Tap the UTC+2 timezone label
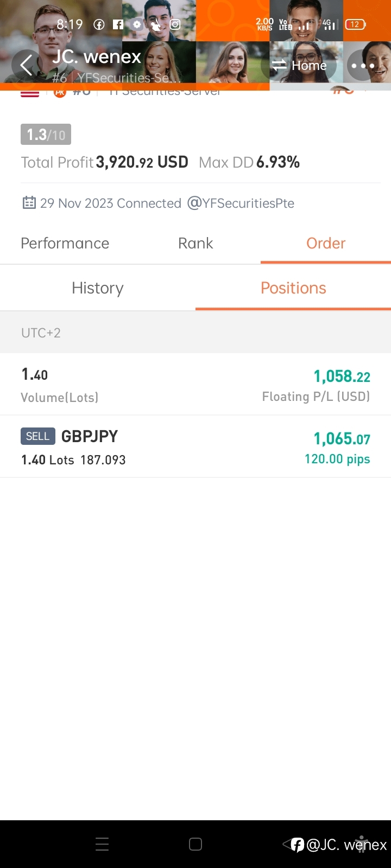Image resolution: width=391 pixels, height=868 pixels. 41,333
